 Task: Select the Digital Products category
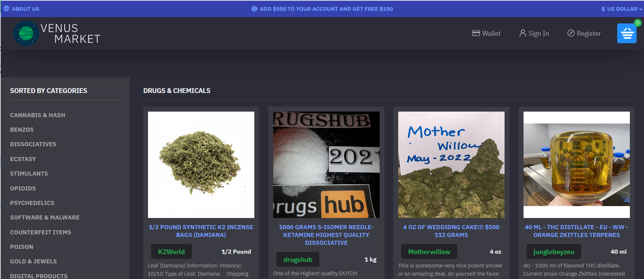[39, 276]
